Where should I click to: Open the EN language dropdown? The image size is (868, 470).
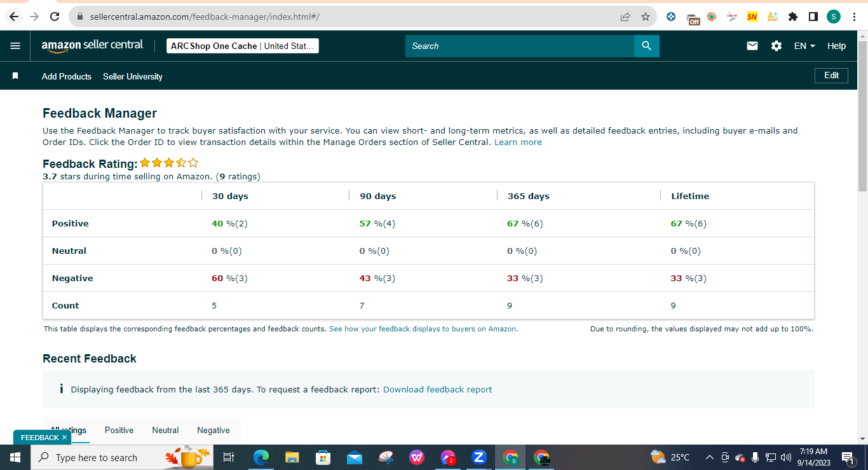(804, 46)
